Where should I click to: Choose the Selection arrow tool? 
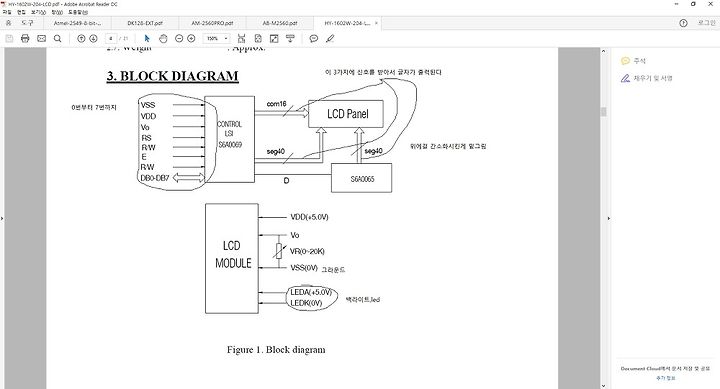point(147,39)
